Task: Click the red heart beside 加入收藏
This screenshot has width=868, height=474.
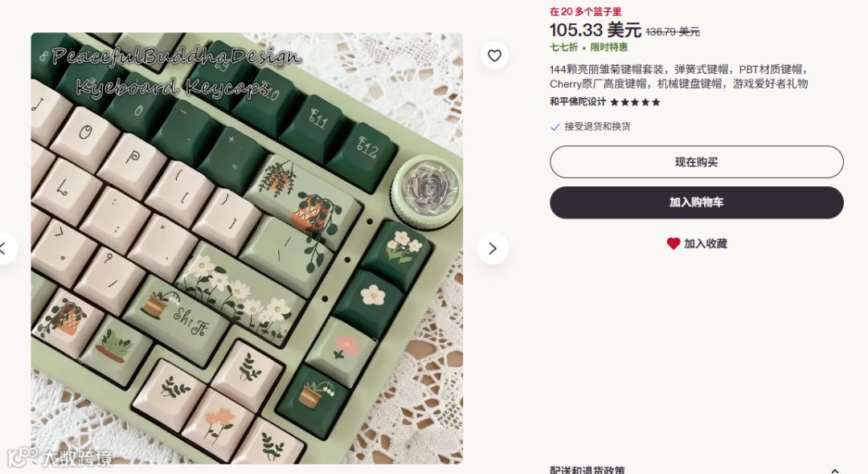Action: pyautogui.click(x=674, y=244)
